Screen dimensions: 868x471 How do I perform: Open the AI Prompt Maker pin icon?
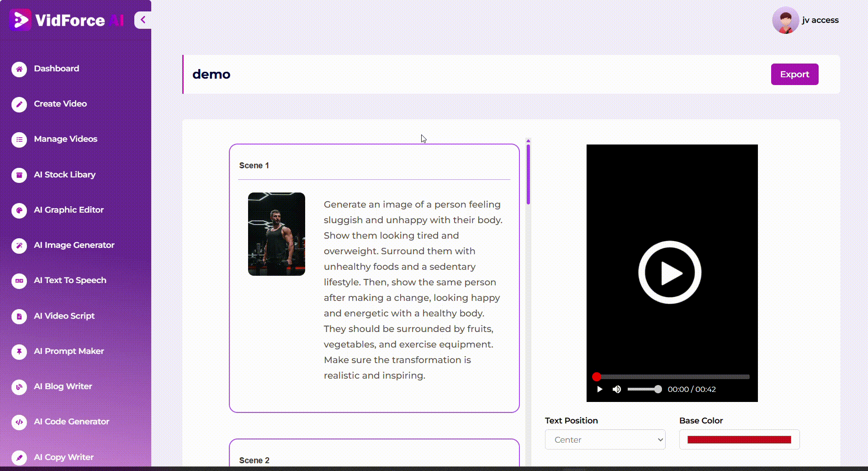(19, 352)
